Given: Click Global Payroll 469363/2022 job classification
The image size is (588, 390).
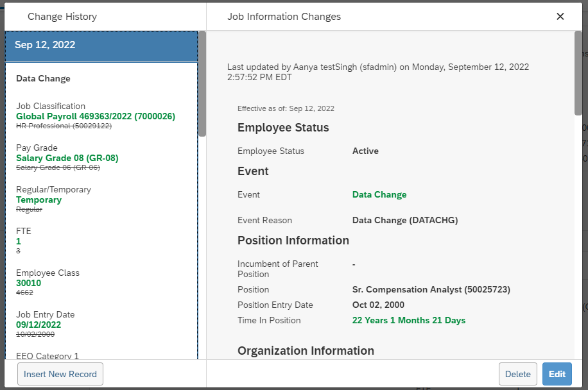Looking at the screenshot, I should (95, 116).
